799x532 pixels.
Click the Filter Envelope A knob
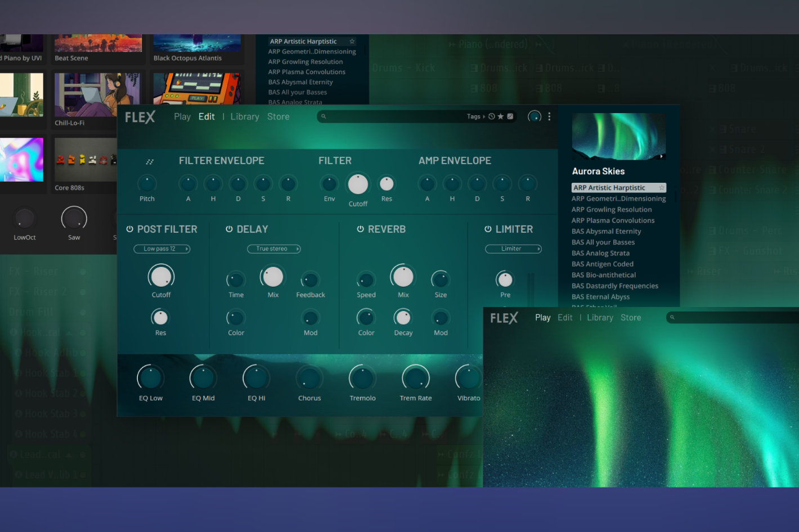[188, 183]
